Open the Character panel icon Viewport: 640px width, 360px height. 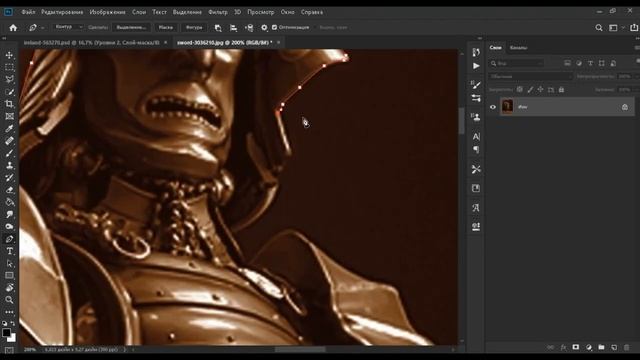point(476,136)
